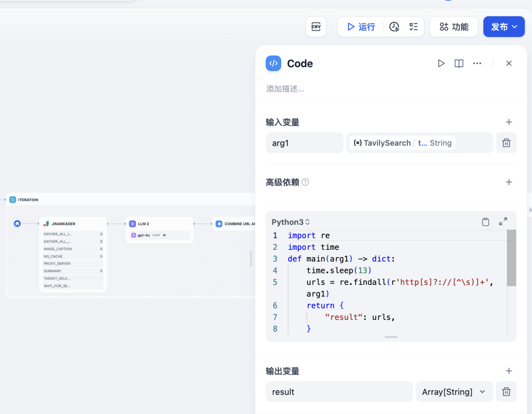Click the code editor resize handle
Viewport: 532px width, 414px height.
391,337
